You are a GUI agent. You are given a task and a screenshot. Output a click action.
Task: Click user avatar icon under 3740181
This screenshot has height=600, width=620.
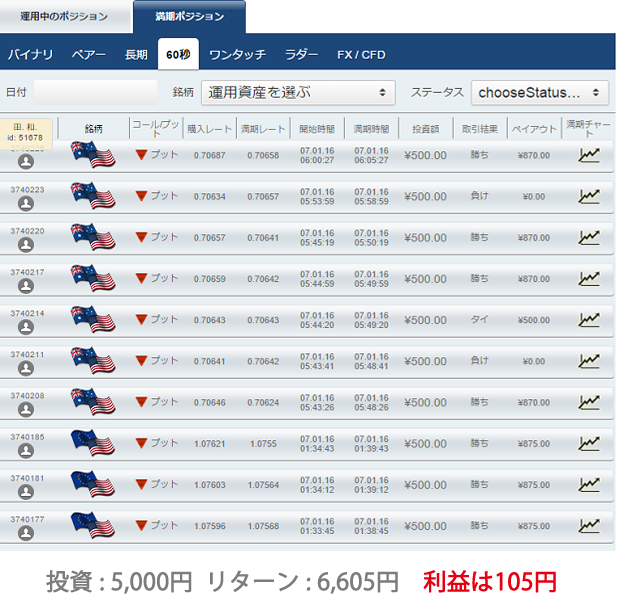click(x=26, y=492)
